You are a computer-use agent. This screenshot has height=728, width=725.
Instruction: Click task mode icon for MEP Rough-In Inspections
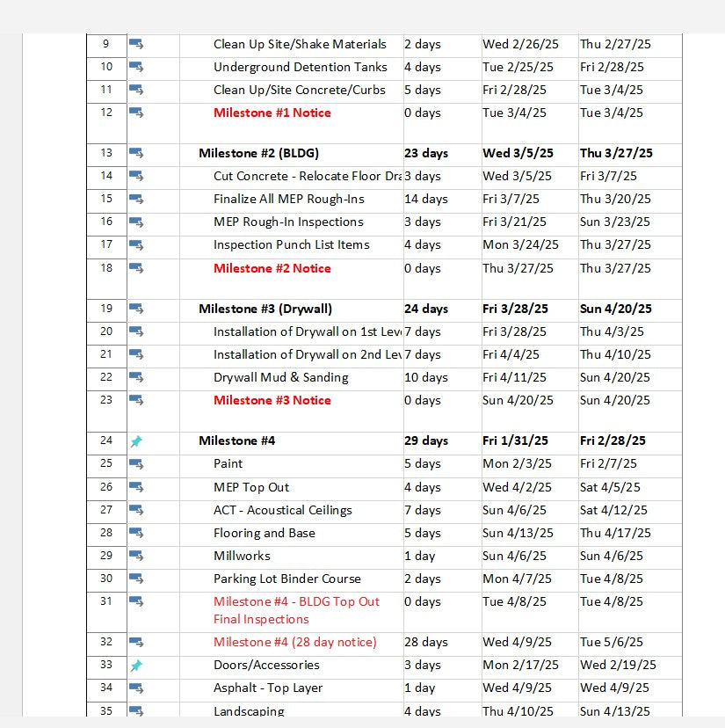(136, 222)
